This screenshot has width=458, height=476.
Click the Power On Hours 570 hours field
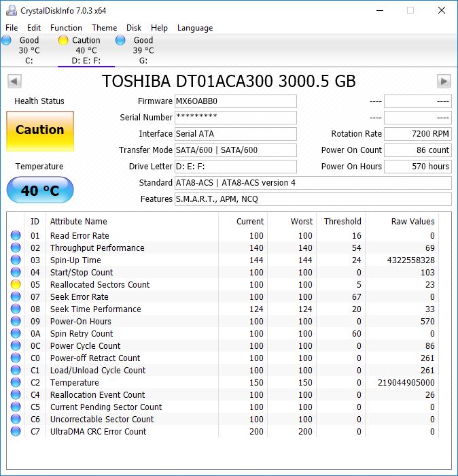click(x=418, y=167)
